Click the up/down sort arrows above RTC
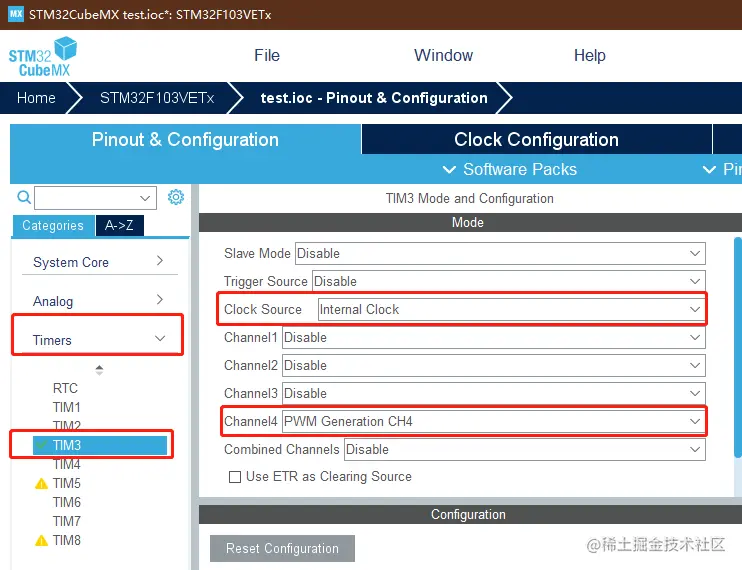 click(x=99, y=370)
